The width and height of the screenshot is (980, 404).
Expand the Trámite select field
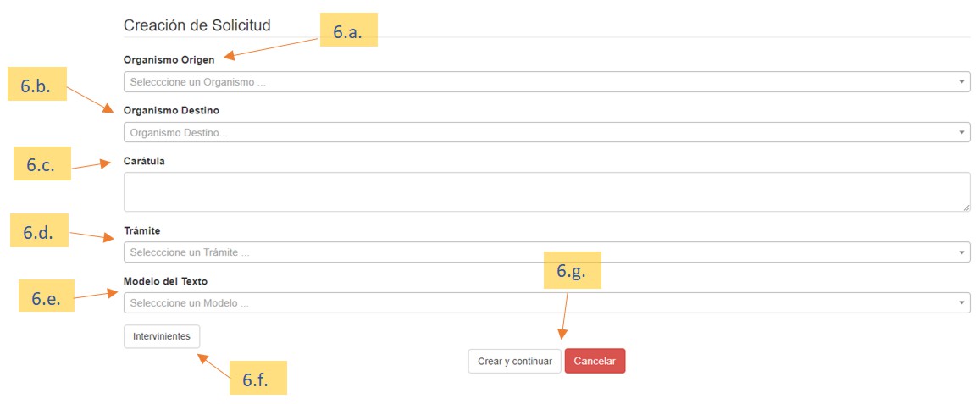tap(542, 252)
